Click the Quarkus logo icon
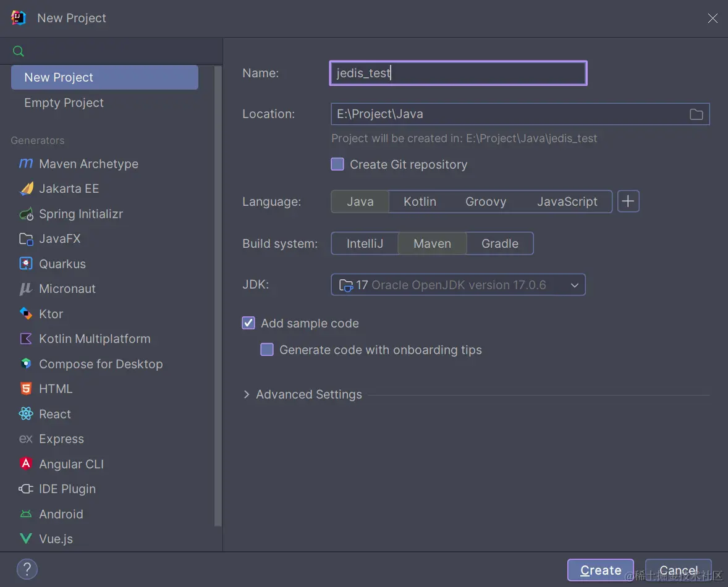Viewport: 728px width, 587px height. click(26, 264)
